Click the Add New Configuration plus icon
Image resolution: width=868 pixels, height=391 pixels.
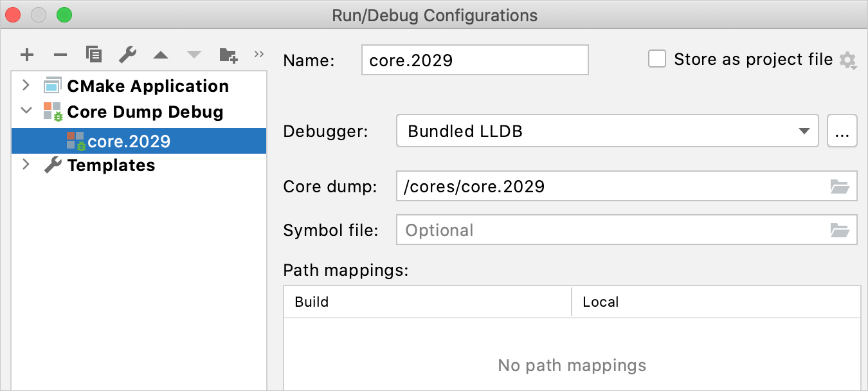(x=27, y=55)
